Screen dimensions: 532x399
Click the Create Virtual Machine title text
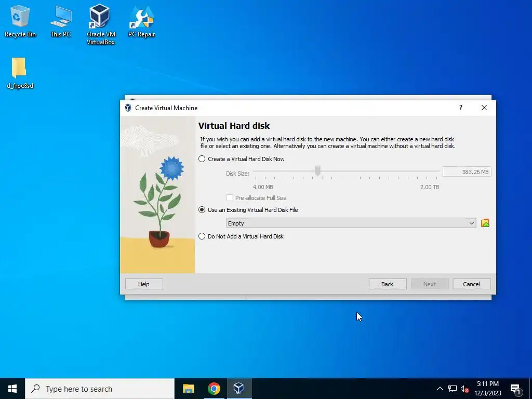(x=166, y=108)
